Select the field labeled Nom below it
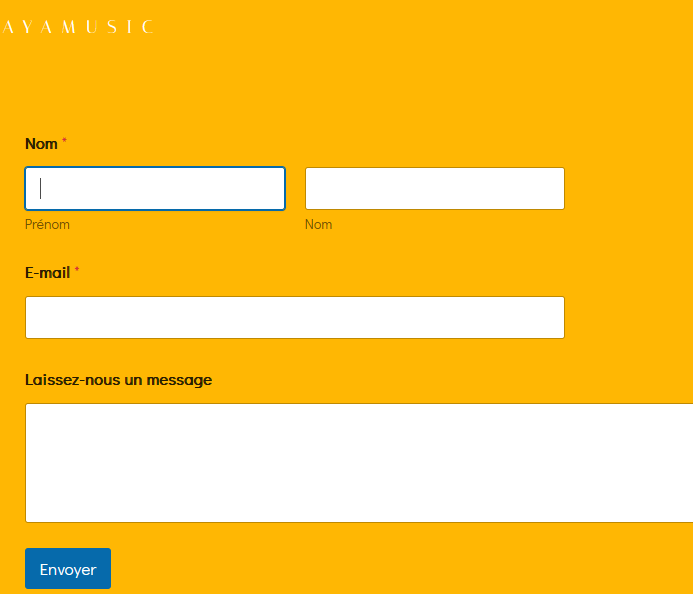Screen dimensions: 693x594 [x=434, y=188]
